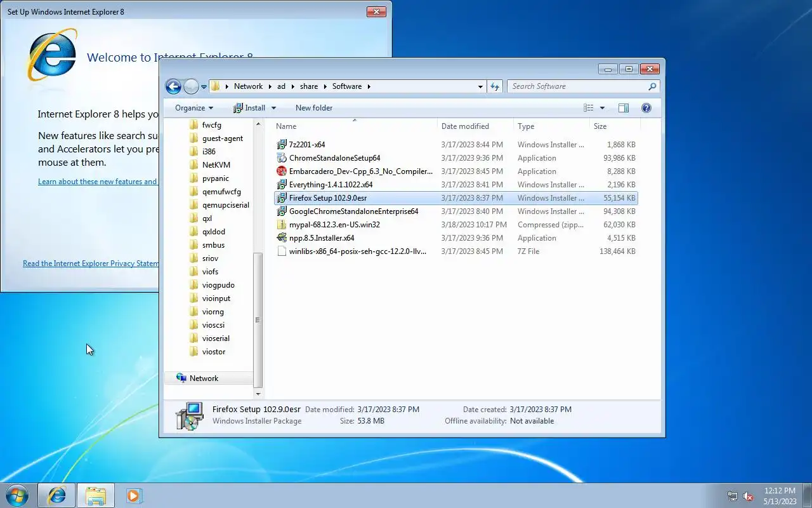Image resolution: width=812 pixels, height=508 pixels.
Task: Open Internet Explorer Privacy Statement link
Action: [x=91, y=264]
